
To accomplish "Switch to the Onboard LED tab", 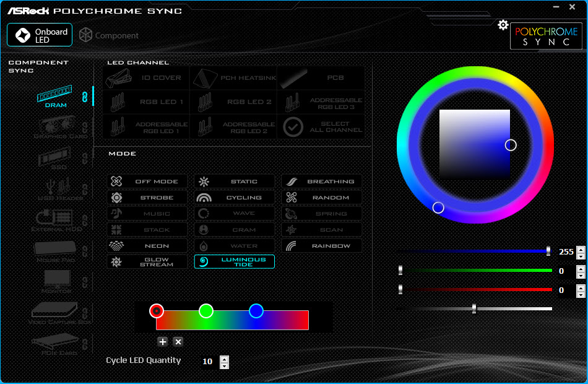I will coord(40,35).
